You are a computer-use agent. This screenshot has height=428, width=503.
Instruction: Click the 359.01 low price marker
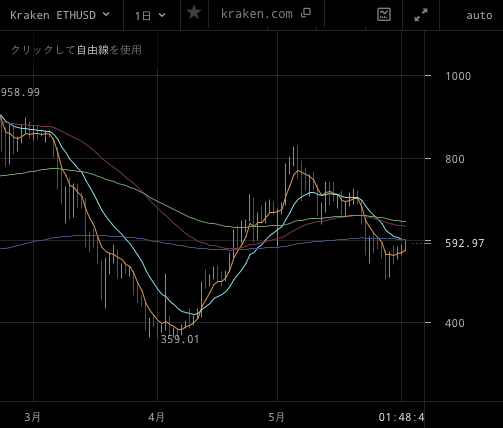180,339
